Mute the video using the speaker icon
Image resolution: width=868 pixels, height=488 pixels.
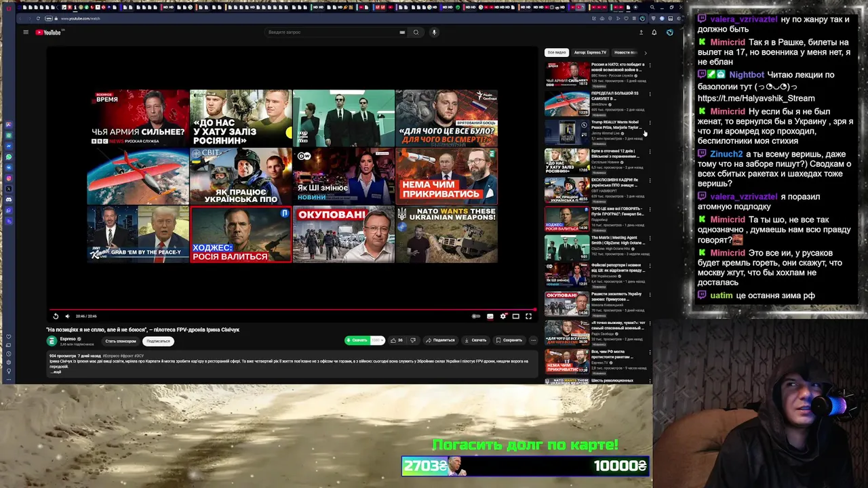[67, 316]
